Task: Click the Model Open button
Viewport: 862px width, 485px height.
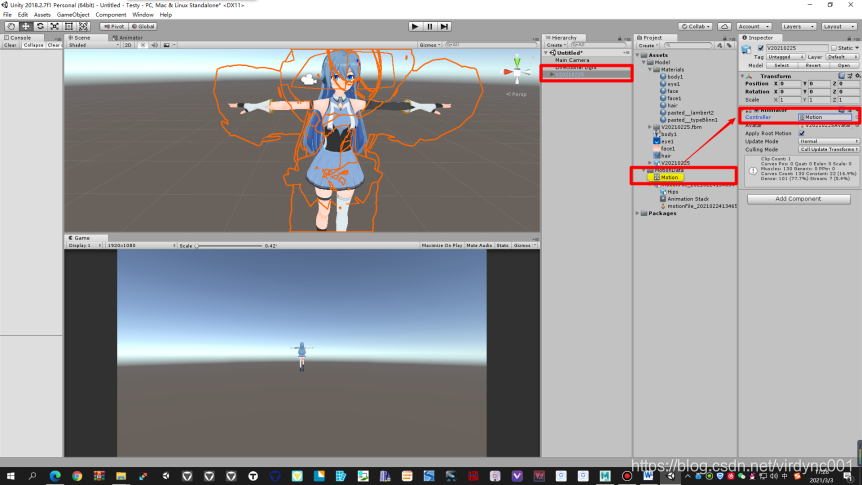Action: click(844, 65)
